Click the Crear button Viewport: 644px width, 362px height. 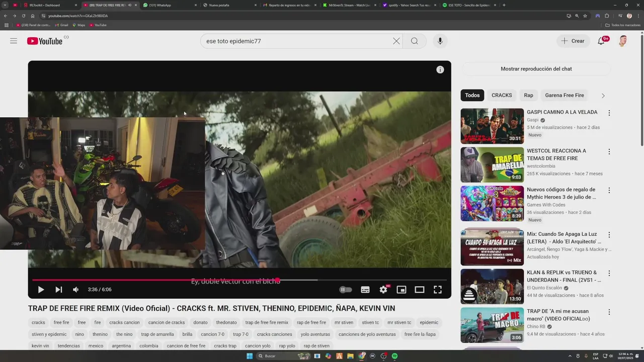pos(573,41)
